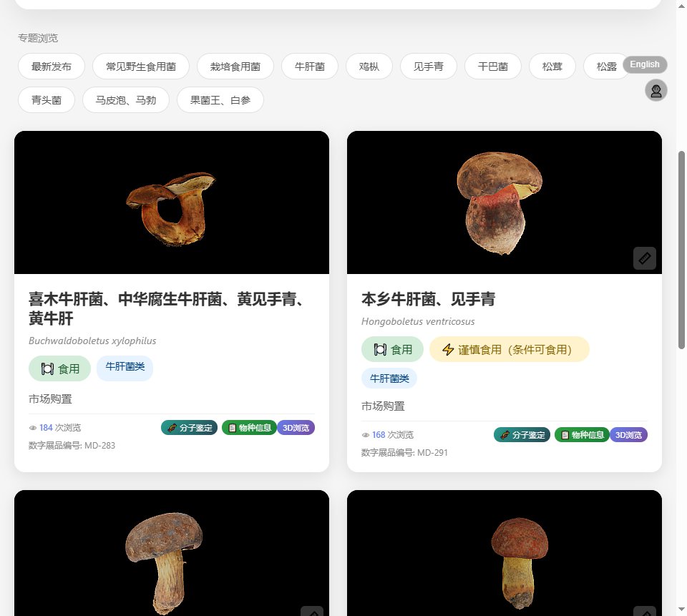Filter by 青头菌 topic

47,100
